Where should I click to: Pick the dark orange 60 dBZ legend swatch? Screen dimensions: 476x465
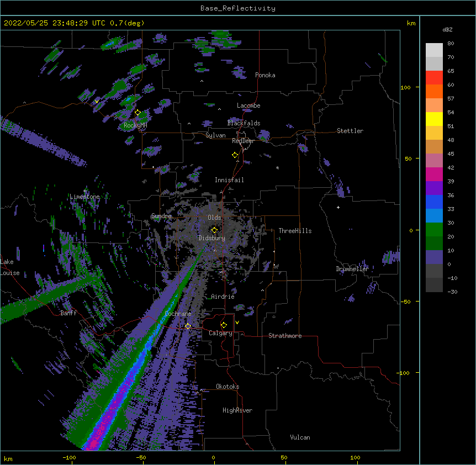tap(434, 91)
